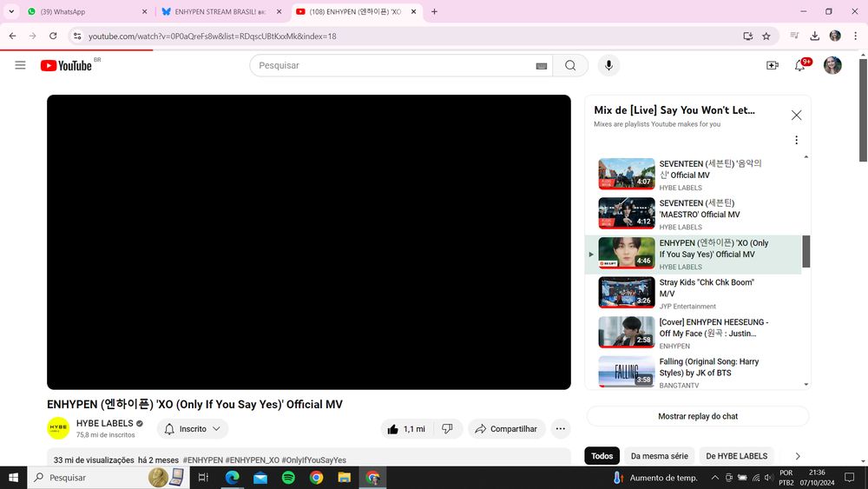Open YouTube notifications bell
The image size is (868, 489).
click(x=800, y=65)
